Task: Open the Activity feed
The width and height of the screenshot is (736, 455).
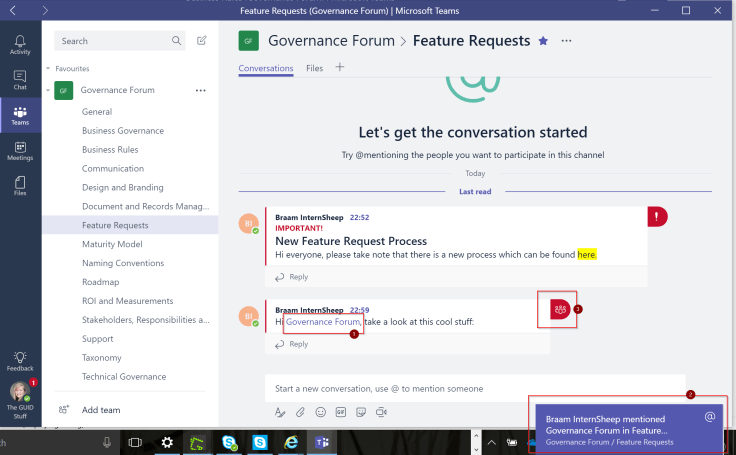Action: pos(20,44)
